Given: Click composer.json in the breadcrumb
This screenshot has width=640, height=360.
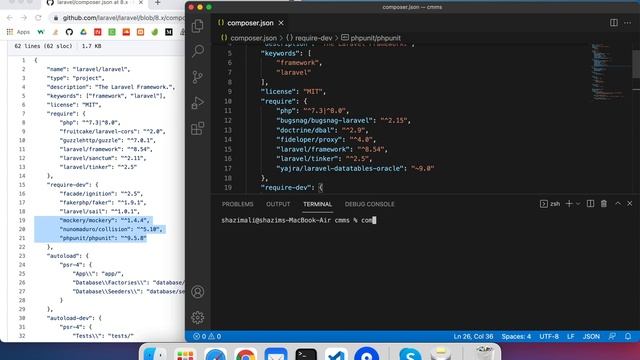Looking at the screenshot, I should (253, 38).
